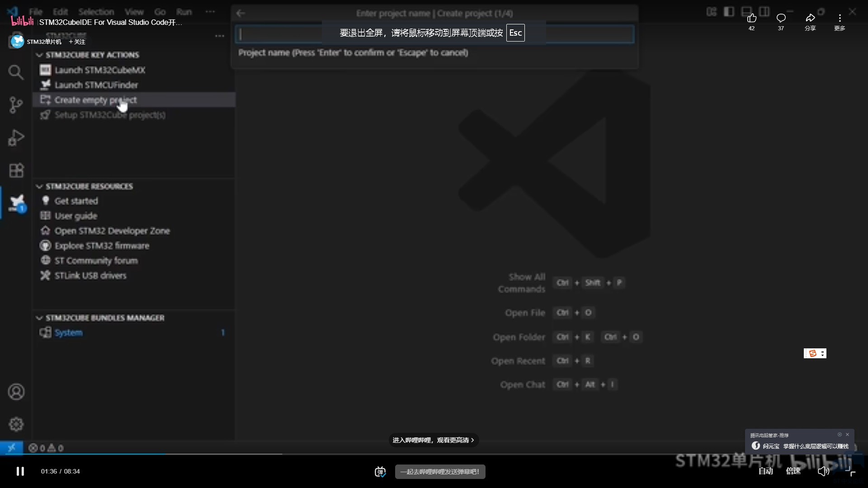Image resolution: width=868 pixels, height=488 pixels.
Task: Open the File menu
Action: (36, 12)
